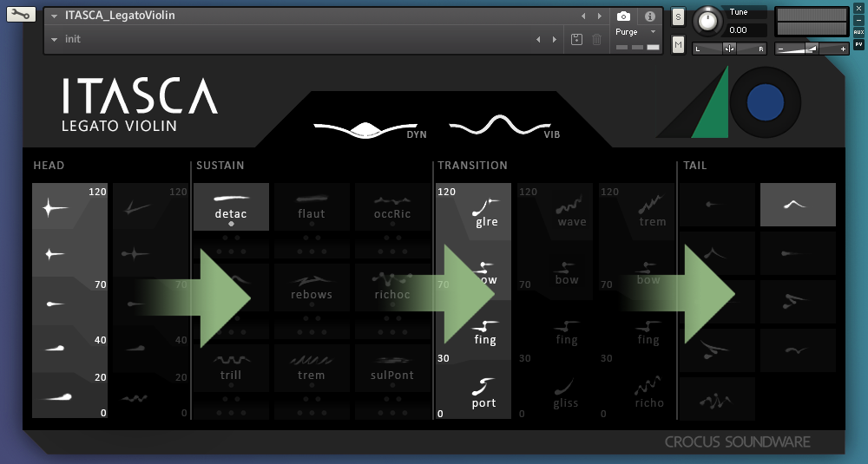The image size is (868, 464).
Task: Select the sulPont sustain articulation
Action: coord(392,369)
